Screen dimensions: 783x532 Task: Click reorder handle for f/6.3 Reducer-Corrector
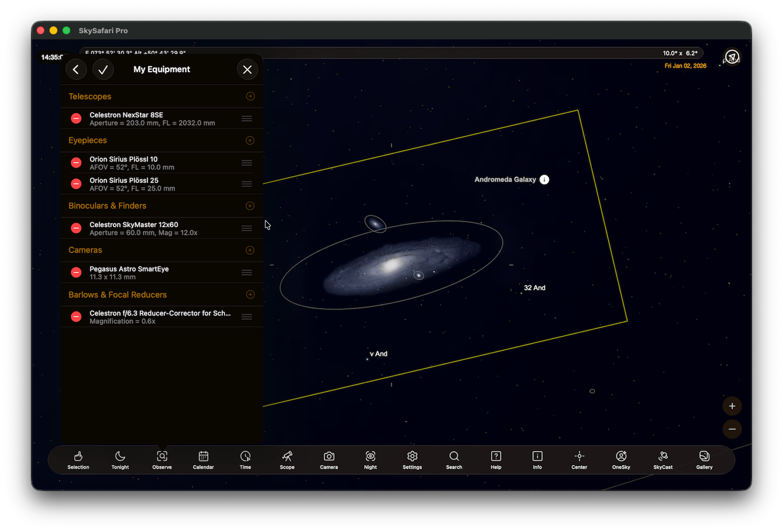point(246,317)
